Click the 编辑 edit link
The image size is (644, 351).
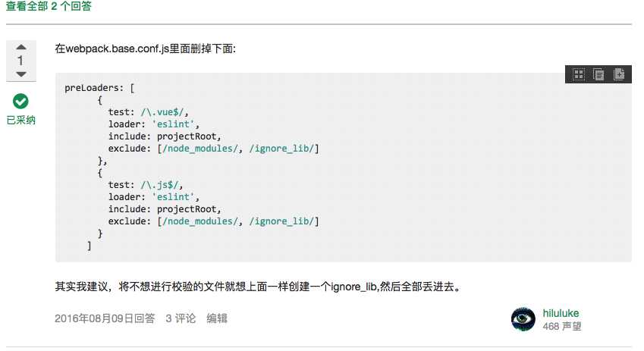pyautogui.click(x=217, y=318)
